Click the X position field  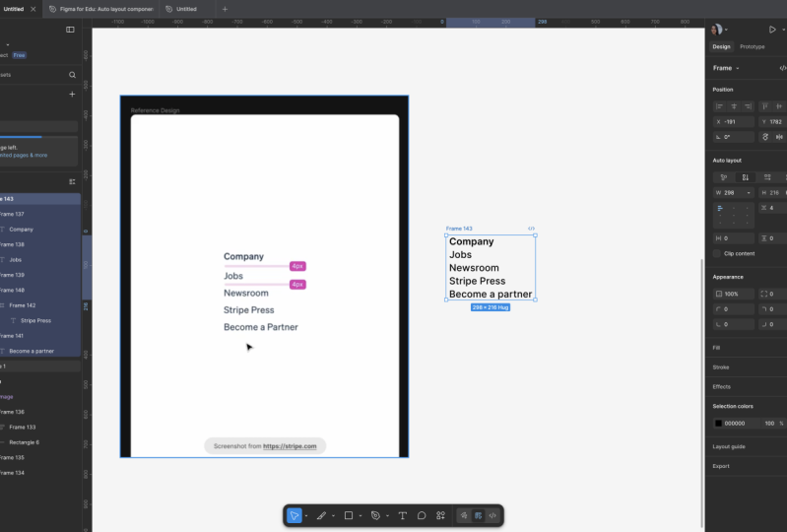pos(733,122)
